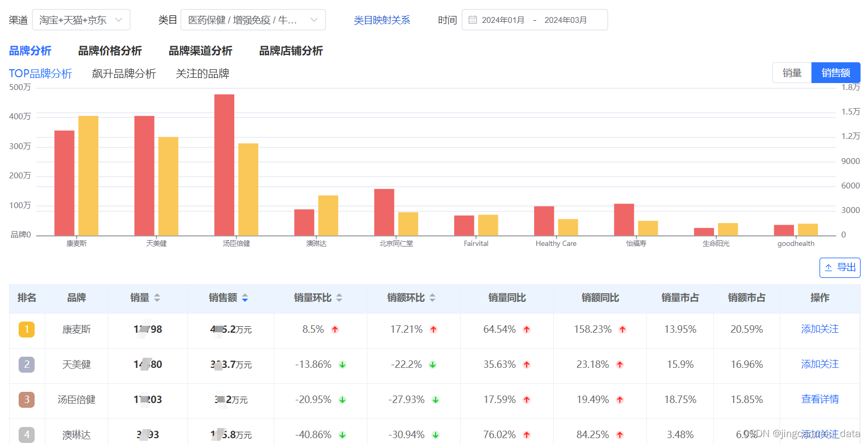Click the 导出 export button
The width and height of the screenshot is (868, 444).
(x=840, y=267)
